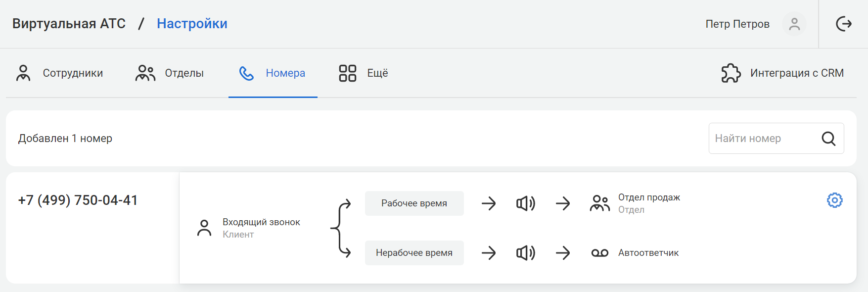The width and height of the screenshot is (868, 292).
Task: Open number settings gear icon
Action: tap(834, 200)
